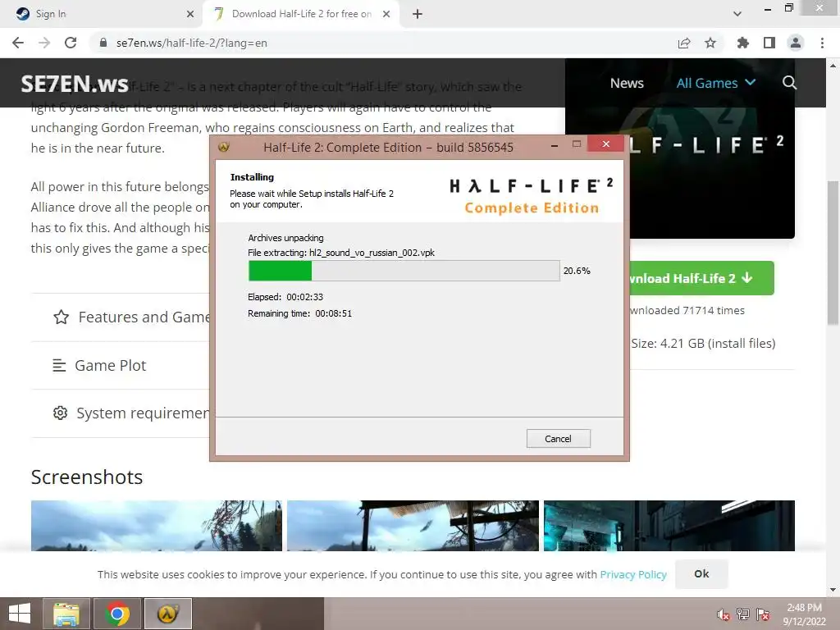Go back in Chrome

pyautogui.click(x=18, y=43)
